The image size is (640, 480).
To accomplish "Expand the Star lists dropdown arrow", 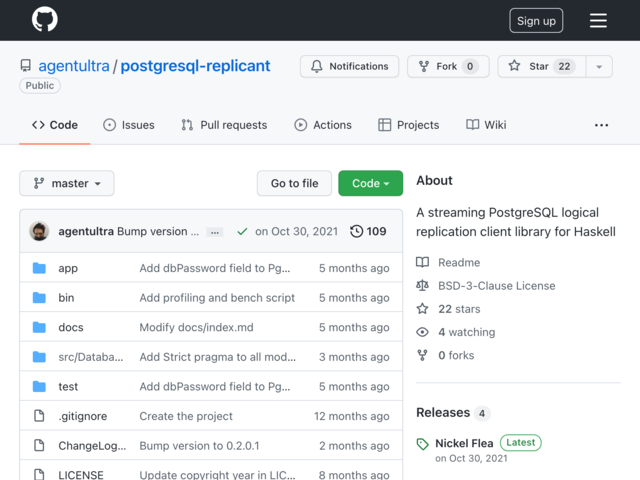I will [x=599, y=67].
